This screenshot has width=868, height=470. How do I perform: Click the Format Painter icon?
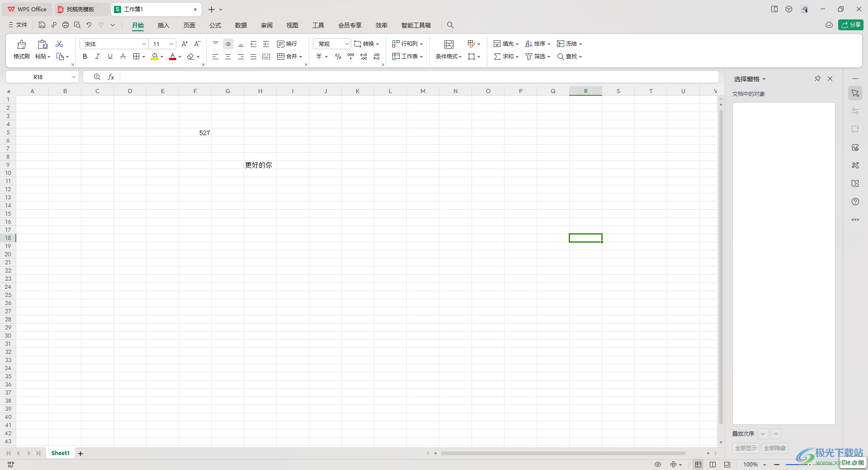pyautogui.click(x=21, y=44)
